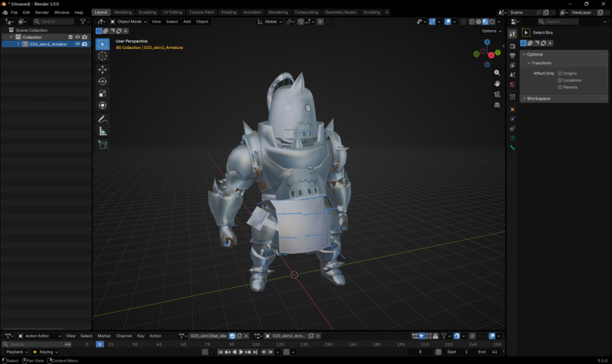
Task: Select the Move tool
Action: tap(103, 70)
